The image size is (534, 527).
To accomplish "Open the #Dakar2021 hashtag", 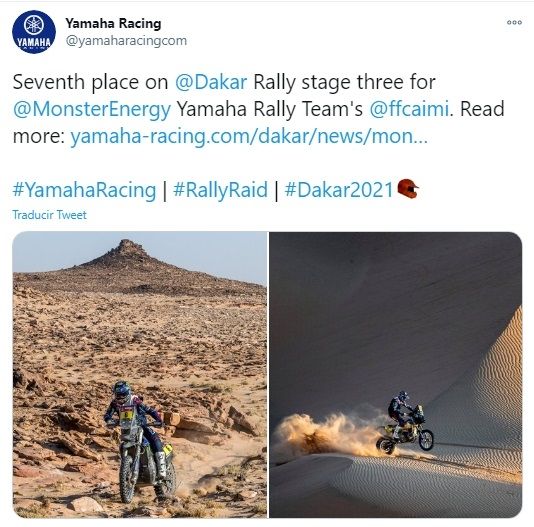I will tap(339, 189).
